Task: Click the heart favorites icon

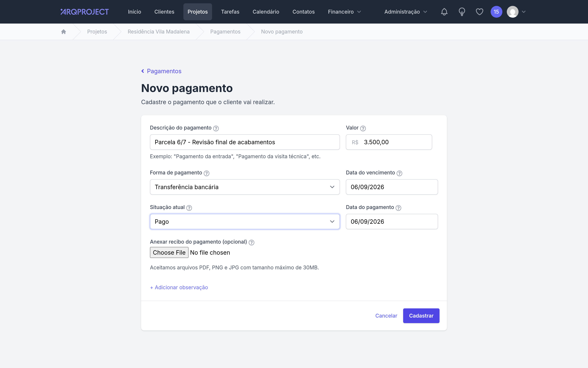Action: (x=479, y=12)
